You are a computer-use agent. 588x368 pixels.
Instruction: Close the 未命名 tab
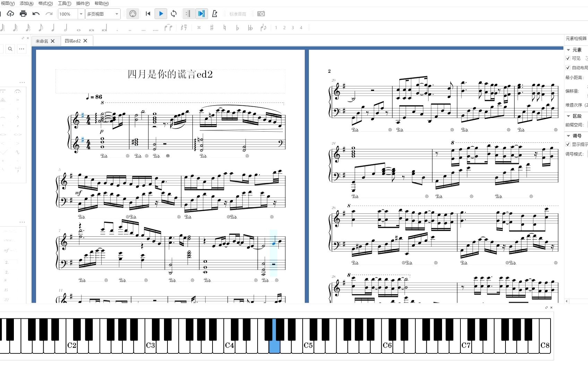pos(53,41)
